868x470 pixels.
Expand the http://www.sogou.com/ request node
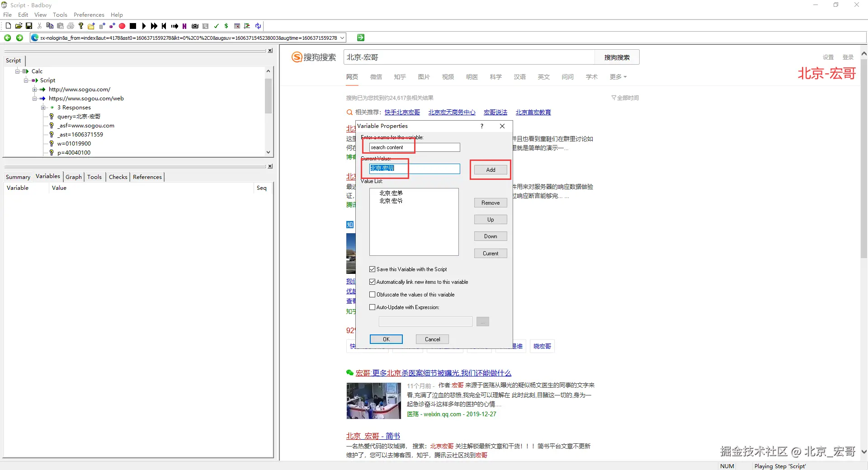pos(34,89)
